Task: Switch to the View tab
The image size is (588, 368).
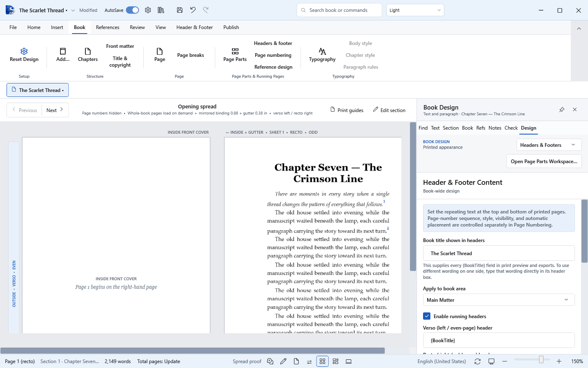Action: point(161,27)
